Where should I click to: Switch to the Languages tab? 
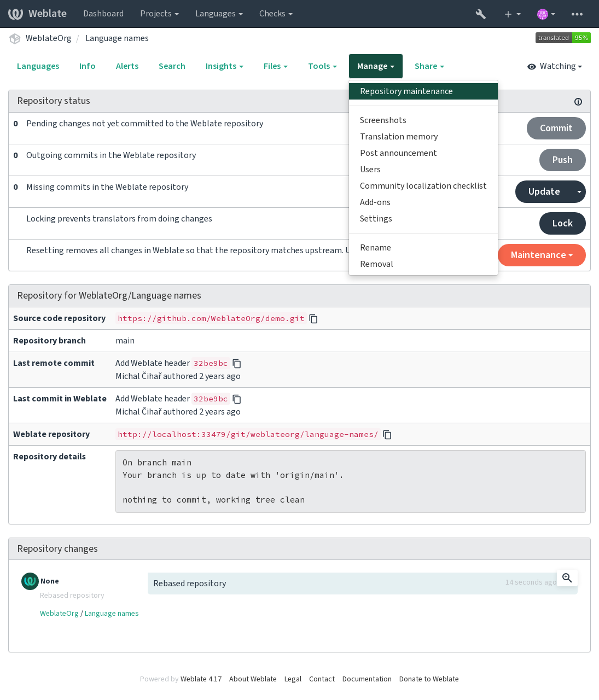[x=38, y=66]
